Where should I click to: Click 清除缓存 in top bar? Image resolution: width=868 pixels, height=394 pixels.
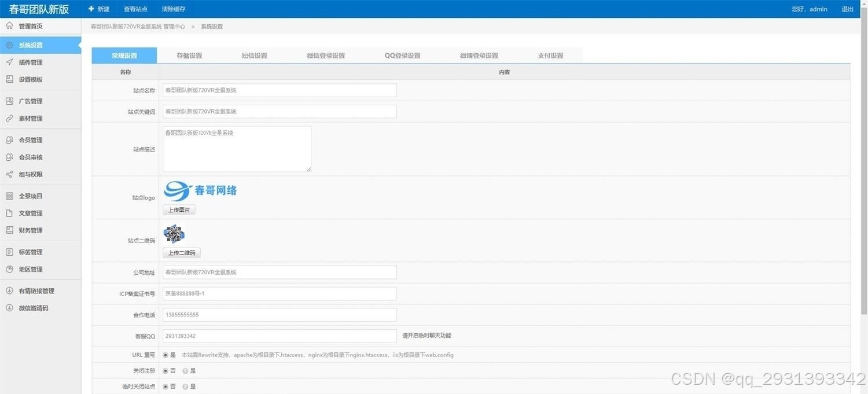[174, 9]
